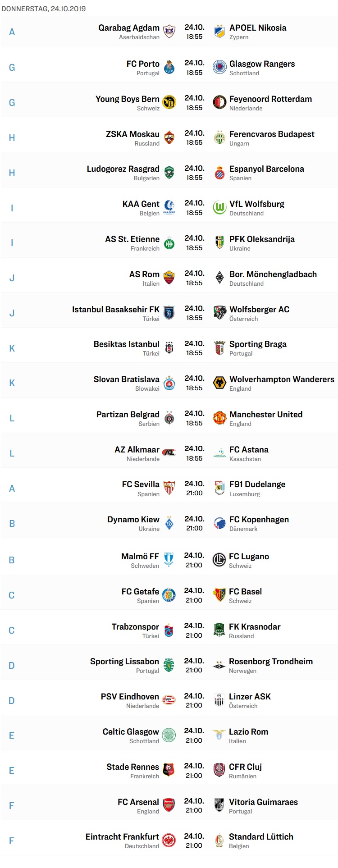Click the Eintracht Frankfurt eagle crest
The width and height of the screenshot is (338, 868).
[x=169, y=841]
